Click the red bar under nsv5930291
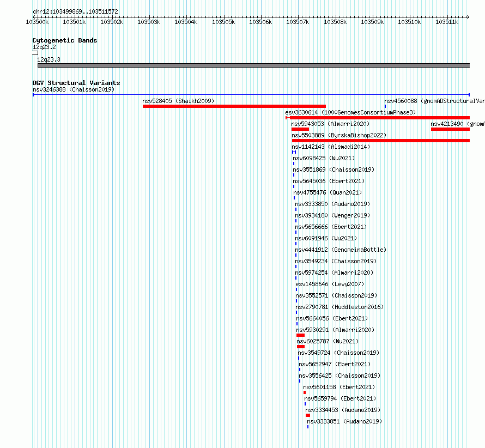 point(300,335)
